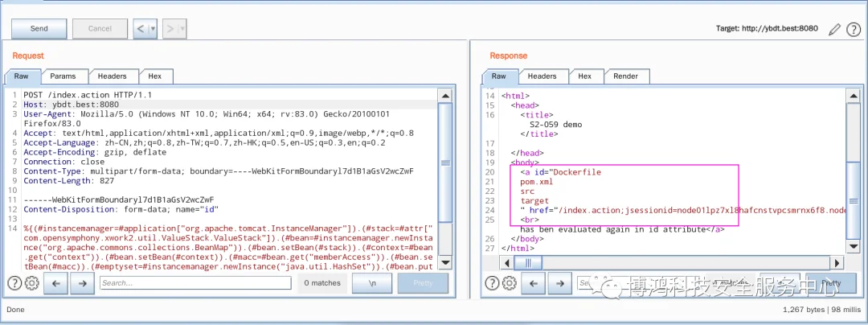Click the Send button
868x325 pixels.
click(39, 29)
